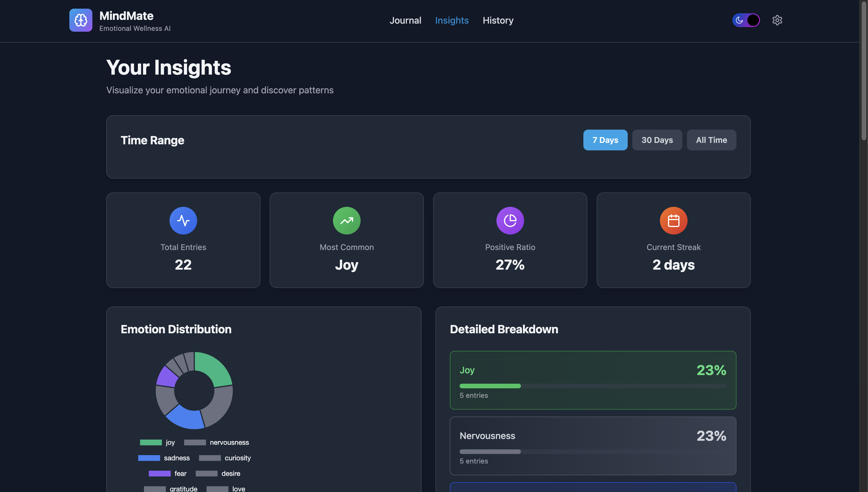
Task: Open the Journal page
Action: (x=405, y=20)
